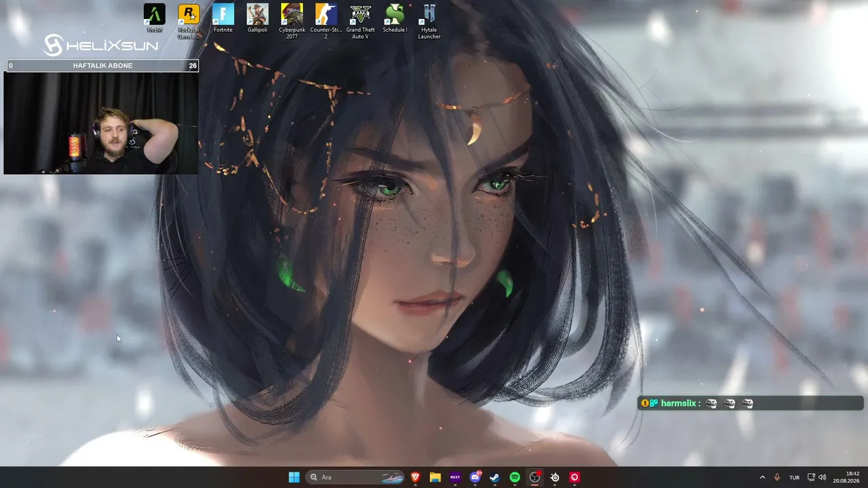The height and width of the screenshot is (488, 868).
Task: Select the Hytale Launcher shortcut
Action: tap(429, 21)
